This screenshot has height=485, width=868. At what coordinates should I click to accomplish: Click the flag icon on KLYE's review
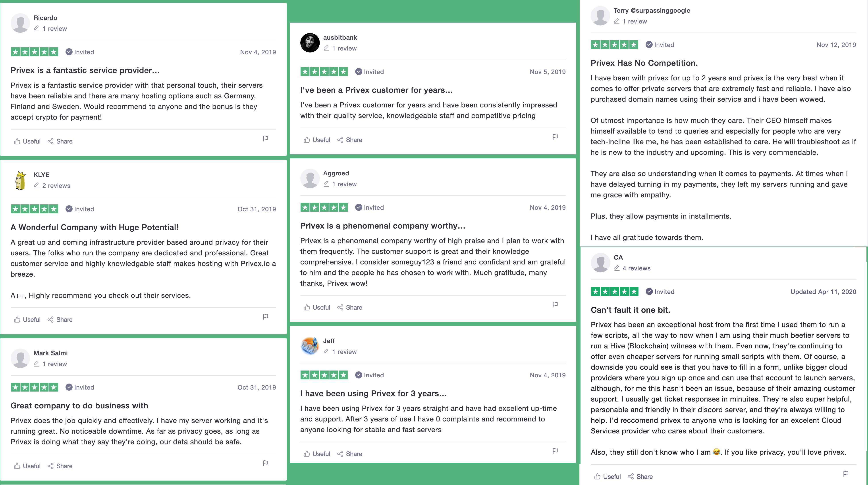point(266,317)
